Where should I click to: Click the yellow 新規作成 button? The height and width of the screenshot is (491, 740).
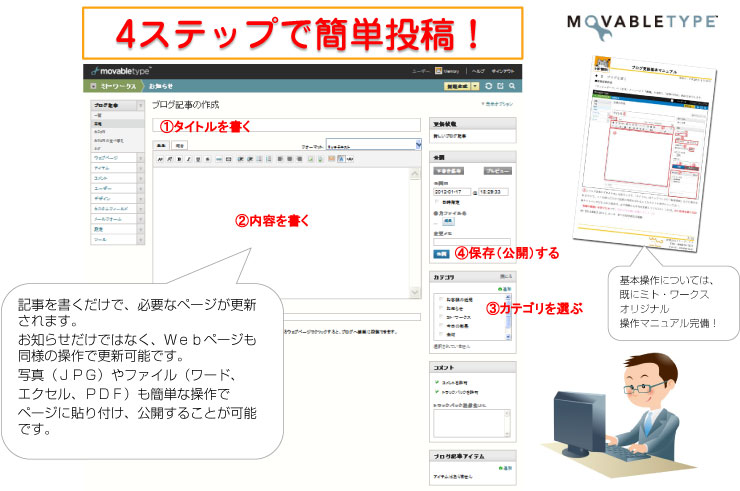(457, 86)
